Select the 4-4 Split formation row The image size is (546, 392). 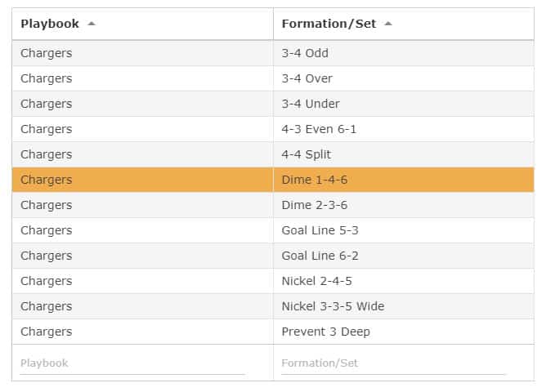click(x=273, y=154)
